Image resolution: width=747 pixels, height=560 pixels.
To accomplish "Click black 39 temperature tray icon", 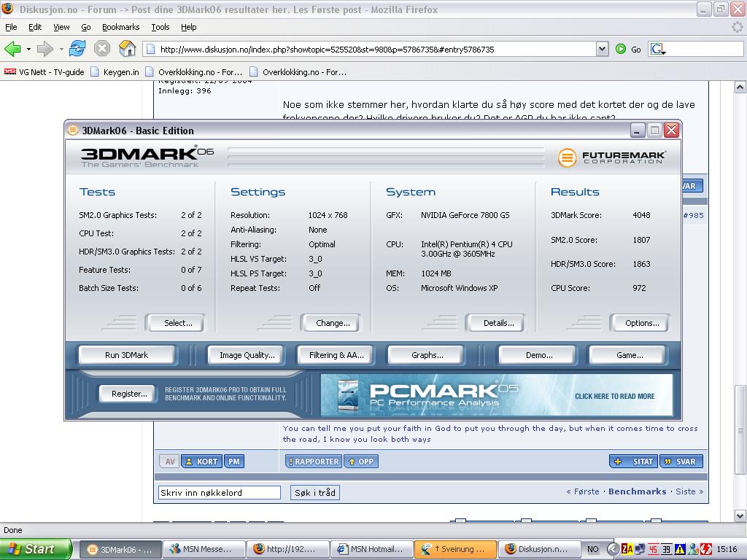I will (x=666, y=549).
